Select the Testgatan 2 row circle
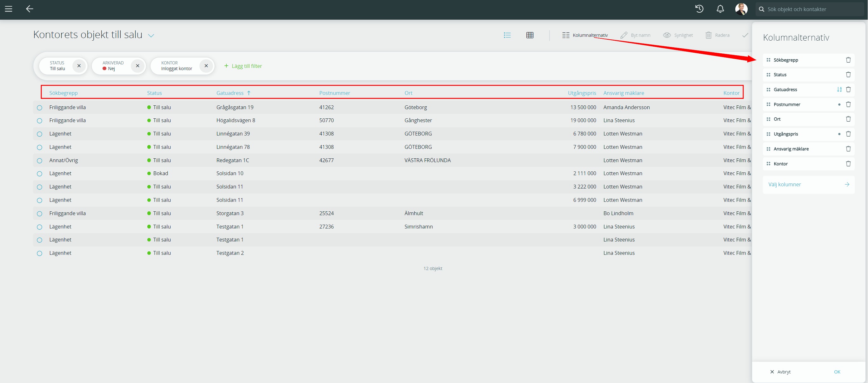The image size is (868, 383). coord(39,253)
